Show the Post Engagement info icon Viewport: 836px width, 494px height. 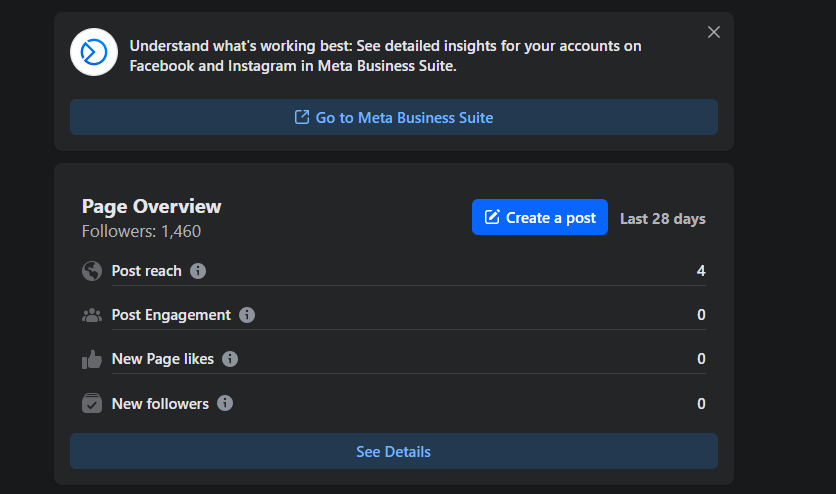(x=247, y=315)
